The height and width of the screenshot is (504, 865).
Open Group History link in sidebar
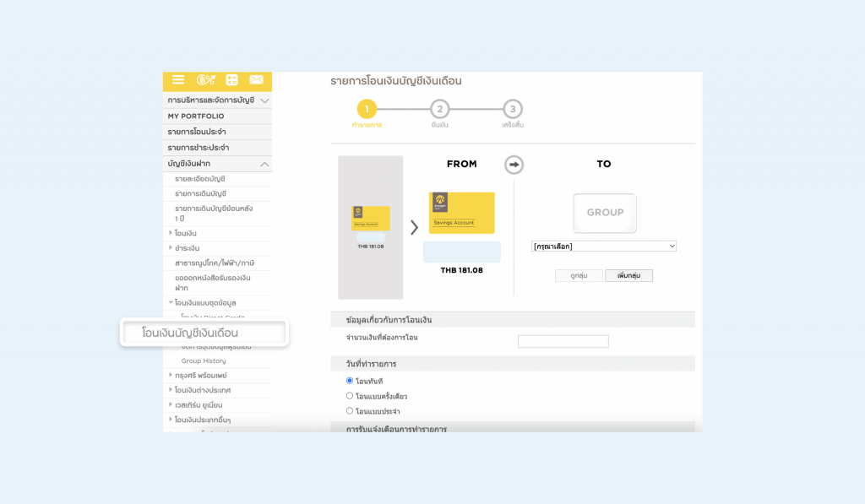pos(204,361)
